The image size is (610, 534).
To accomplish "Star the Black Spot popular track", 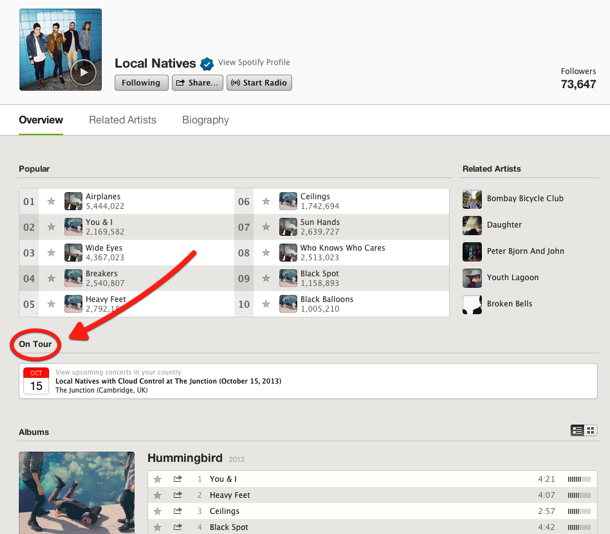I will point(266,278).
